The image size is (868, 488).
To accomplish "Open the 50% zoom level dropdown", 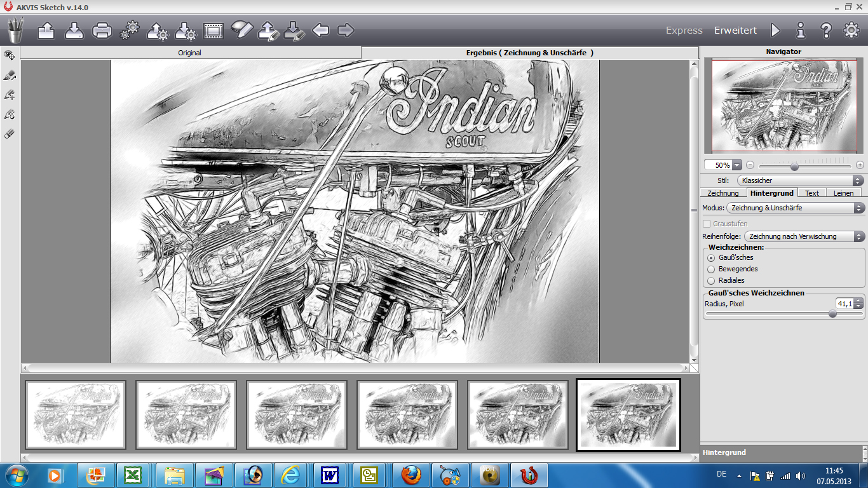I will tap(737, 165).
